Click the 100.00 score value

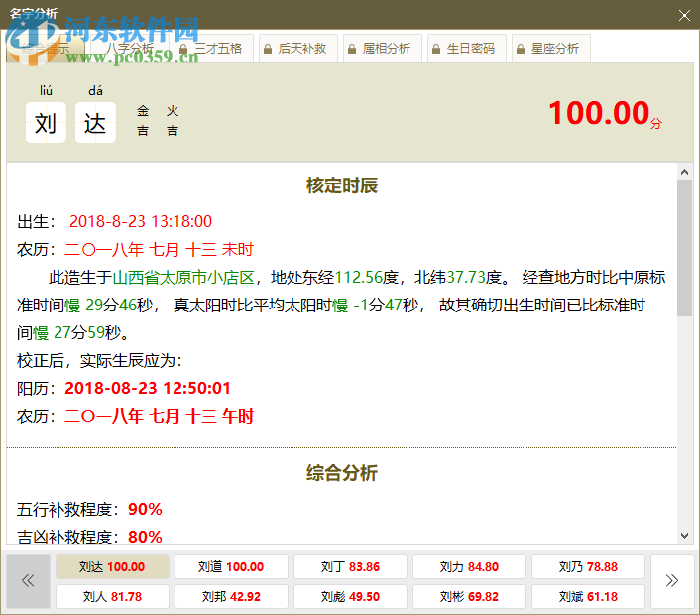pos(599,113)
